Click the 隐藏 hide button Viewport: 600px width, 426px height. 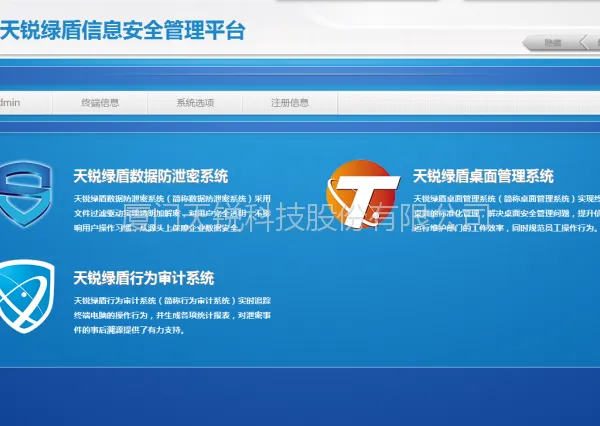coord(552,43)
